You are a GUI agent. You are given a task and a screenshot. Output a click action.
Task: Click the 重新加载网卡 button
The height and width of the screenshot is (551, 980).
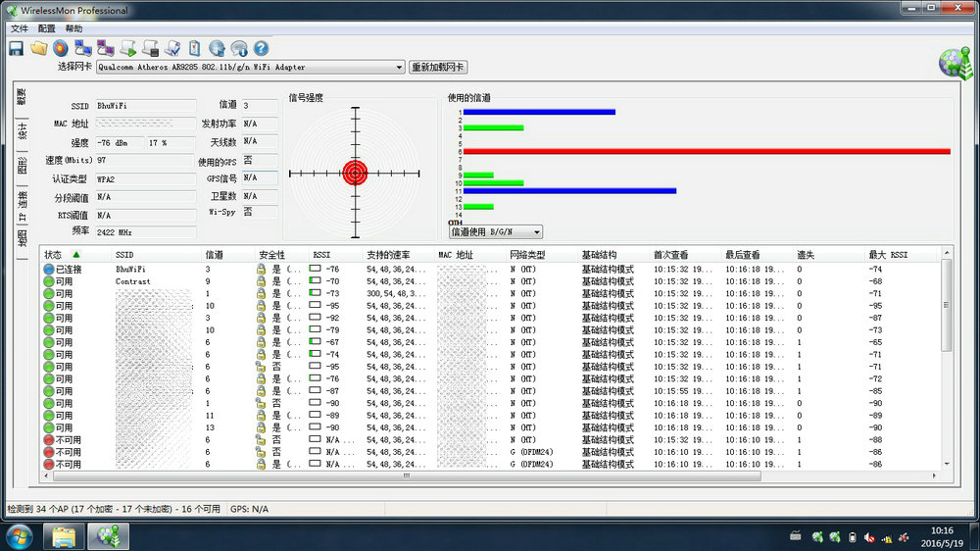(438, 67)
